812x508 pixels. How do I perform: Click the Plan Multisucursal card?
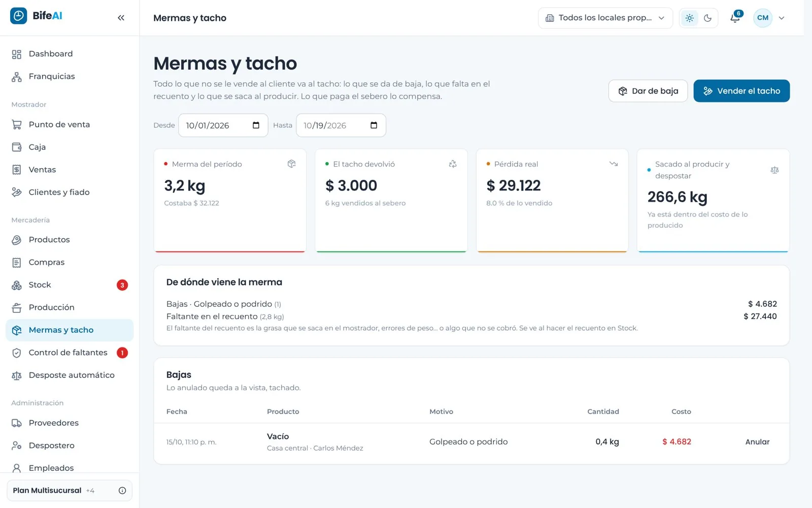[x=70, y=491]
